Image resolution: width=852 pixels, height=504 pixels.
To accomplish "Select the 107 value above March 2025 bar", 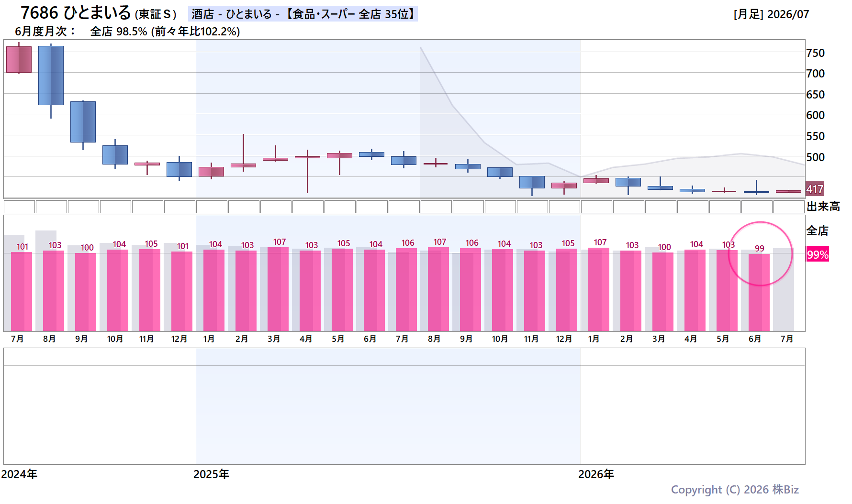I will [x=280, y=242].
